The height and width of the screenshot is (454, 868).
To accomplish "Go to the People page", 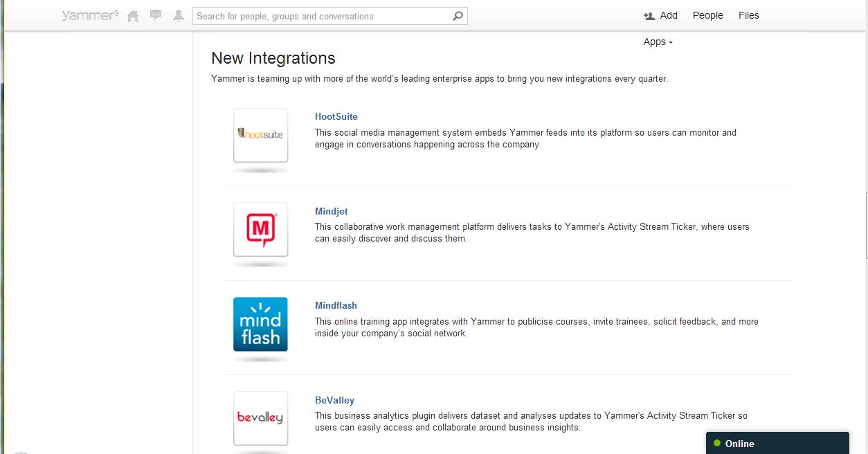I will pyautogui.click(x=707, y=15).
